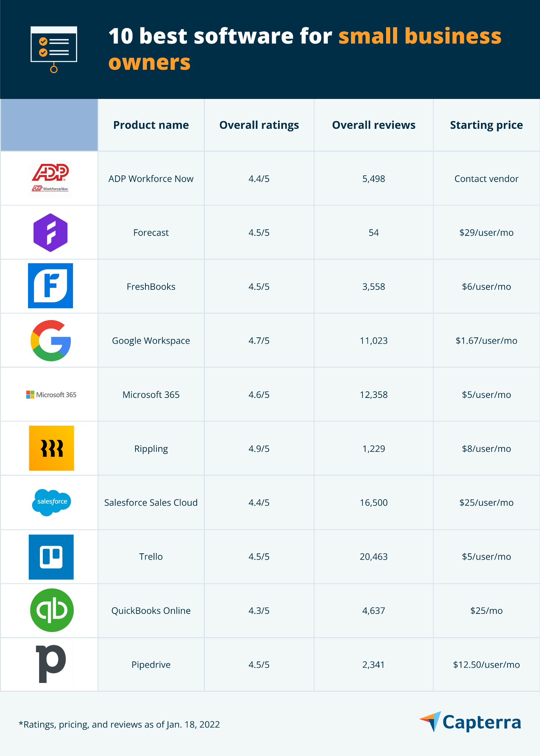Select the Overall reviews column header
The width and height of the screenshot is (540, 756).
pyautogui.click(x=374, y=125)
